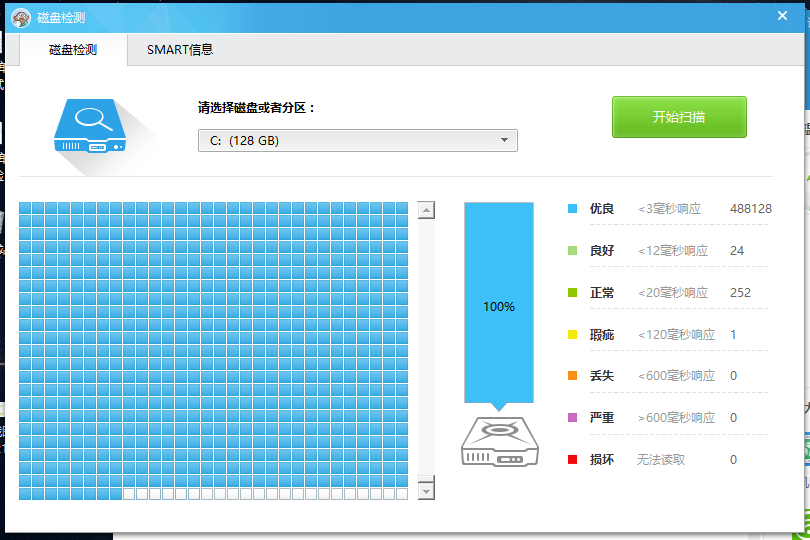Viewport: 810px width, 540px height.
Task: Click the orange 丢失 legend square
Action: (573, 376)
